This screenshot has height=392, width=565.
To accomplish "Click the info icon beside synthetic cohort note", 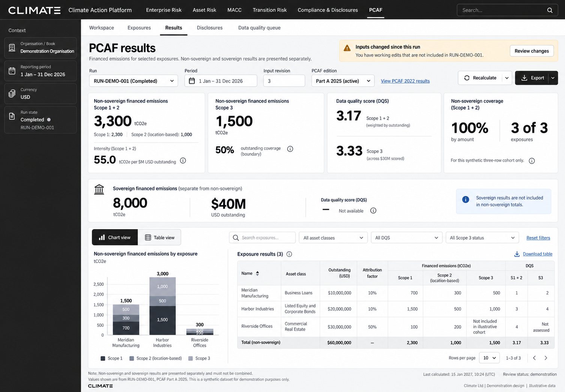I will tap(532, 161).
